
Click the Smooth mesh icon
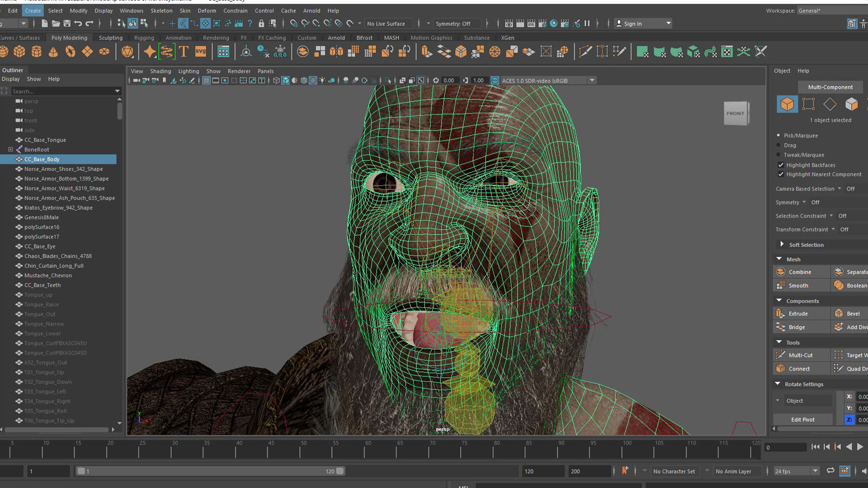tap(781, 286)
